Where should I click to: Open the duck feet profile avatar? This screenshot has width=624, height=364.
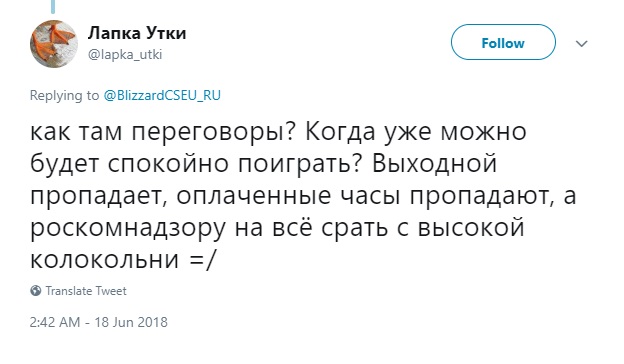click(54, 44)
